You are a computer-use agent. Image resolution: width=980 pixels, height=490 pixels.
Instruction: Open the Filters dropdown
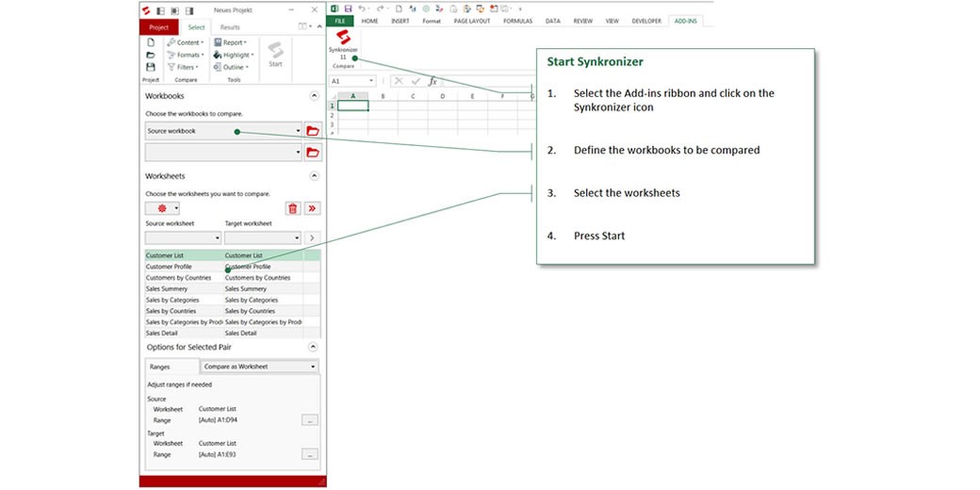pos(183,67)
